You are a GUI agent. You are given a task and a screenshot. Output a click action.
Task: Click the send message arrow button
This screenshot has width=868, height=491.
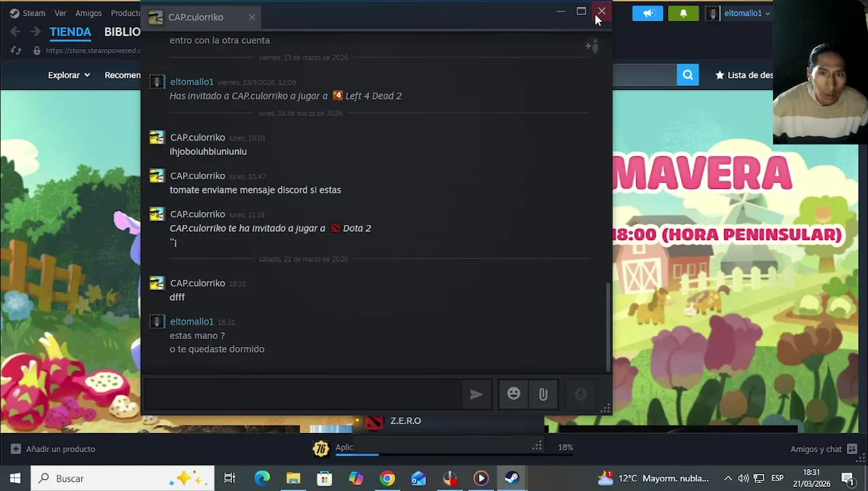[x=476, y=394]
